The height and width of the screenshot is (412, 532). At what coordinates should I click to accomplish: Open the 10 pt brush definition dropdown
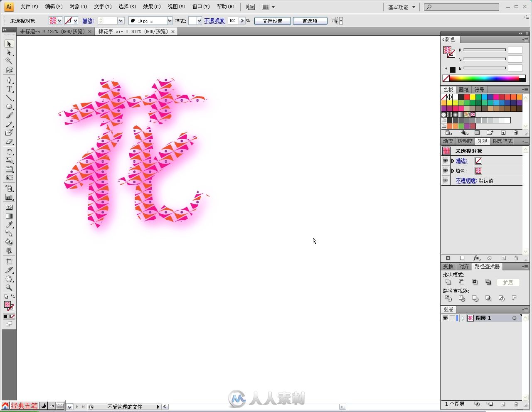pos(170,21)
